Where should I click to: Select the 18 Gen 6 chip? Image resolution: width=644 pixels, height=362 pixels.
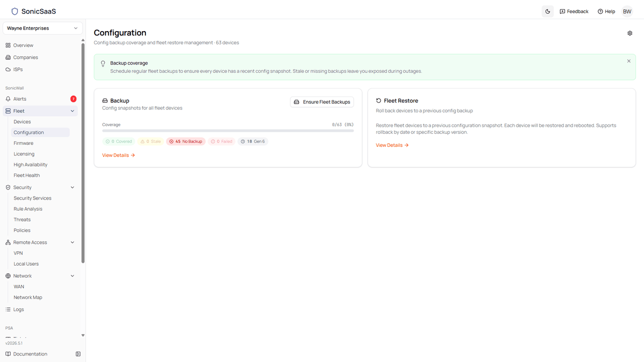pyautogui.click(x=253, y=142)
